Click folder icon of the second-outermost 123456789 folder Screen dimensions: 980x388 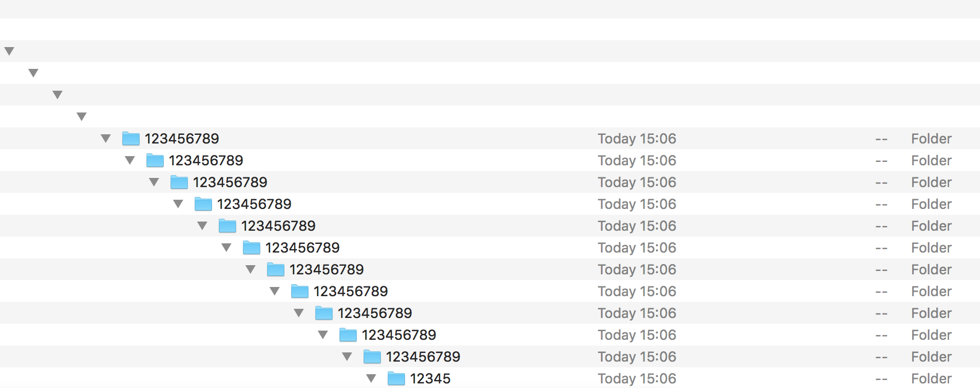click(x=155, y=161)
